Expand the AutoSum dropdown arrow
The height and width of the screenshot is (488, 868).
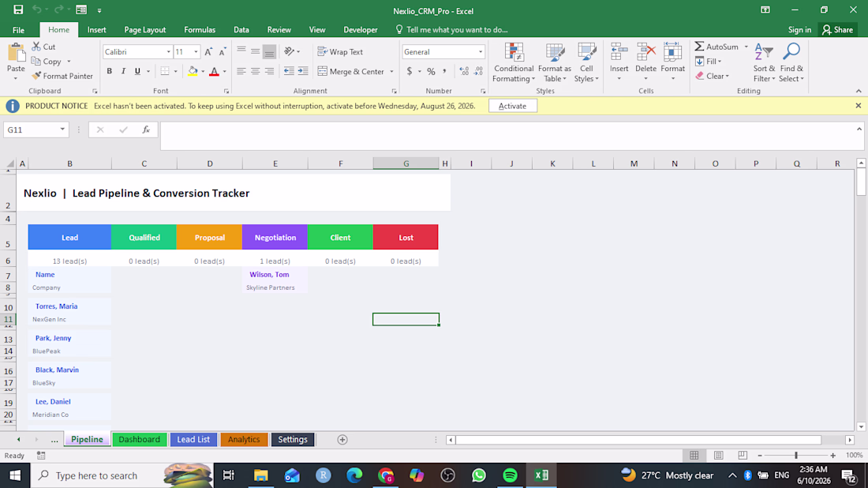tap(746, 47)
